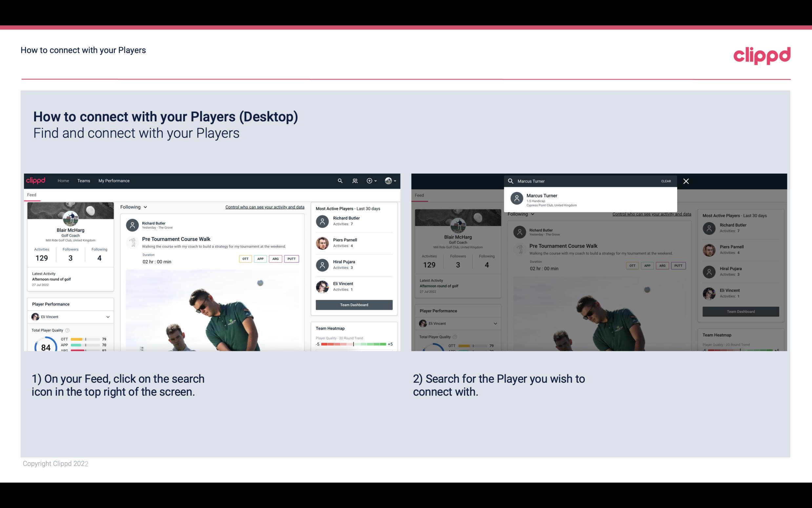Click the user profile avatar icon
Viewport: 812px width, 508px height.
click(388, 181)
